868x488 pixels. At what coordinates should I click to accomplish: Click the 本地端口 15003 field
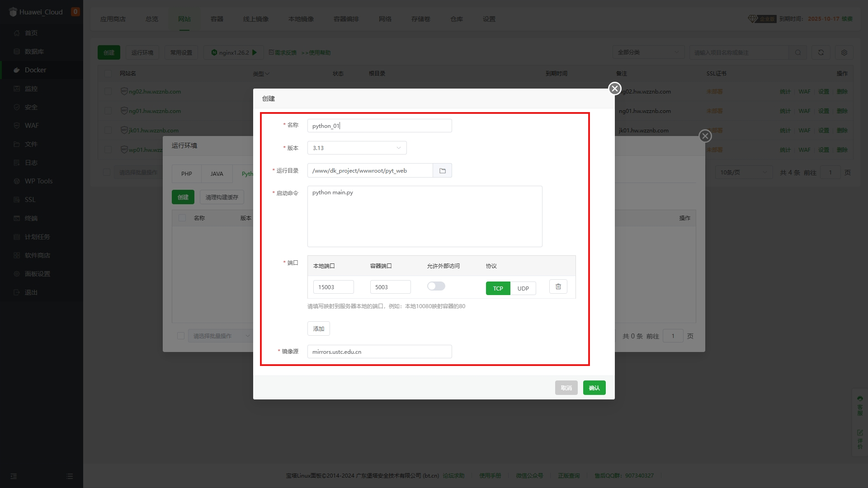click(334, 287)
